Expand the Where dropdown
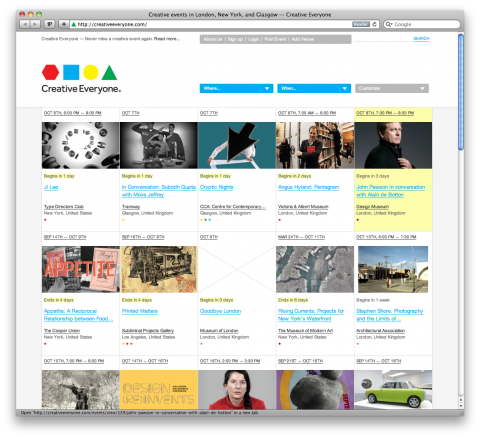The width and height of the screenshot is (480, 438). 236,88
